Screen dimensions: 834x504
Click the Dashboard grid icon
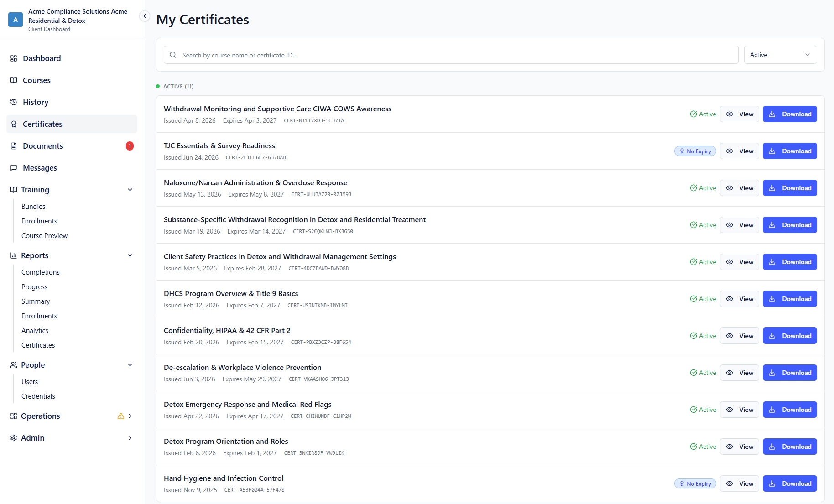pyautogui.click(x=14, y=58)
